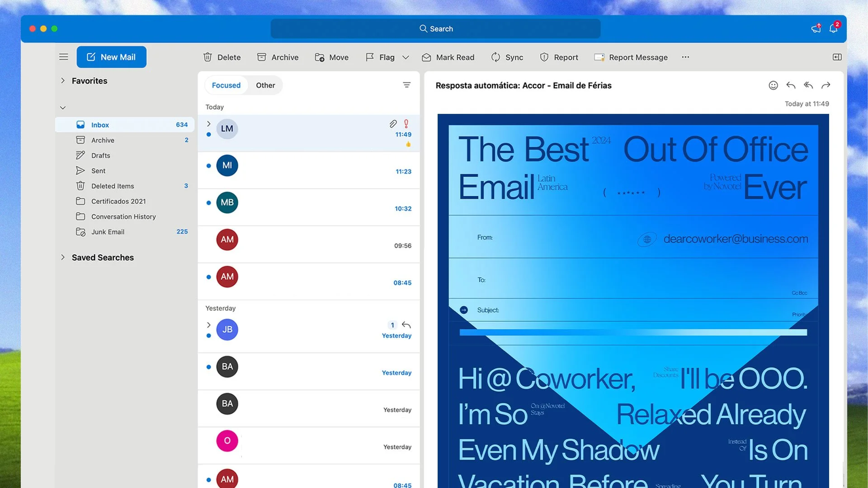Toggle unread dot on MI message
This screenshot has width=868, height=488.
tap(208, 166)
